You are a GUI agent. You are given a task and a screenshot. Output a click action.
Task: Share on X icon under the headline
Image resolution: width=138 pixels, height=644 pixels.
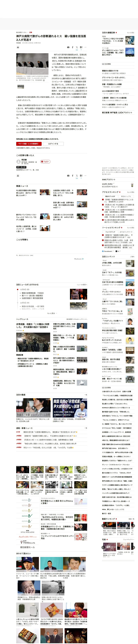[x=77, y=47]
